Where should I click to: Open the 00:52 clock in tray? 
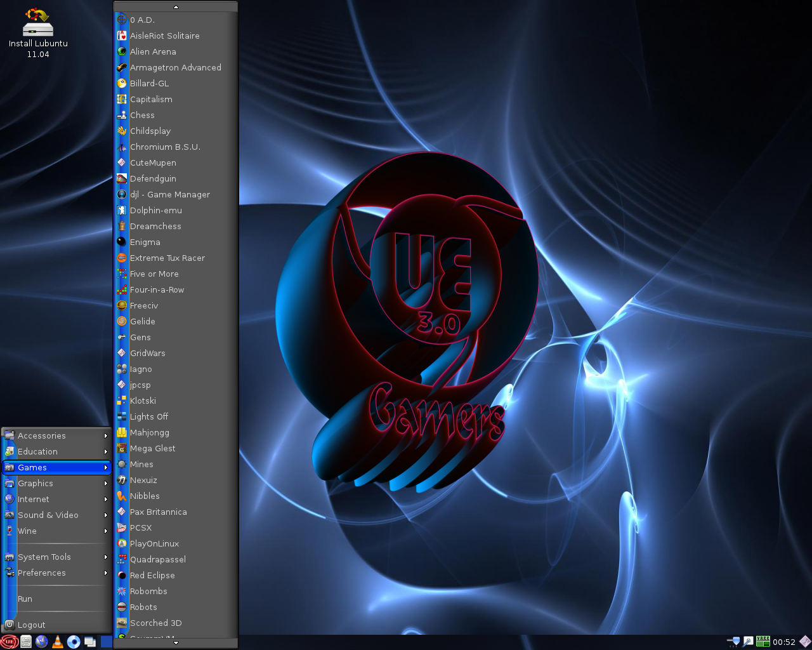[x=784, y=642]
